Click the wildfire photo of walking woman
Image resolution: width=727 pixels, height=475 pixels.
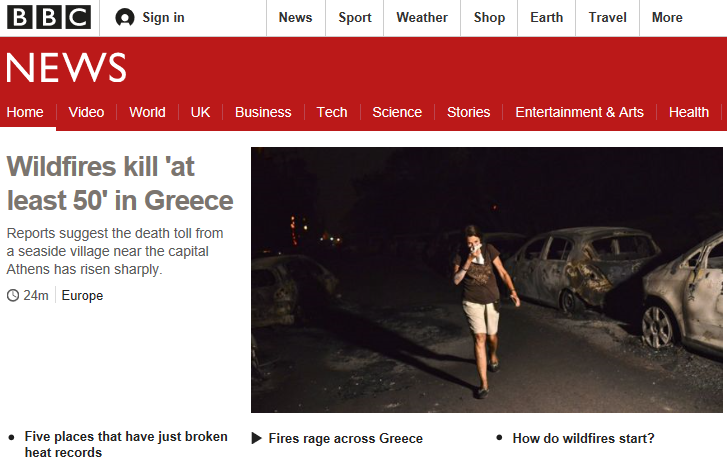[x=487, y=280]
